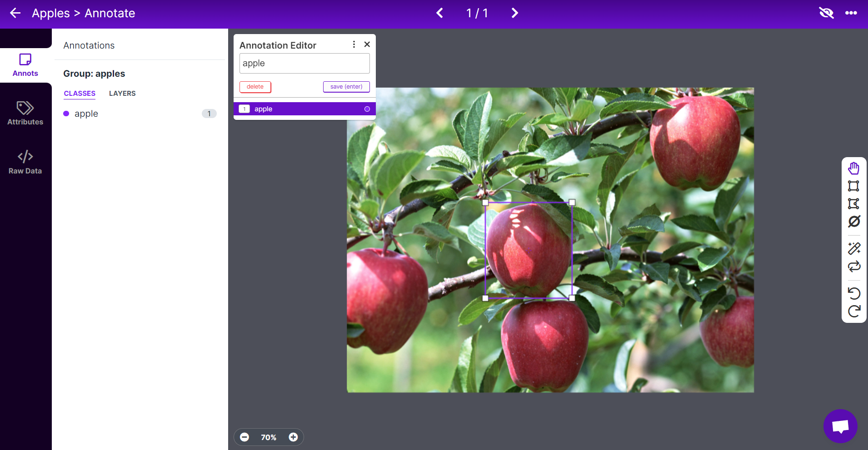
Task: Switch to the CLASSES tab
Action: click(80, 94)
